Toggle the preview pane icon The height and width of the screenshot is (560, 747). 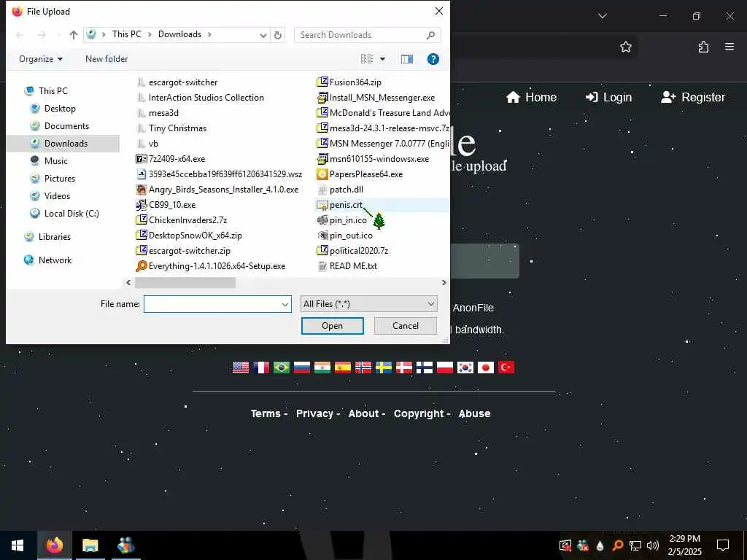(407, 59)
